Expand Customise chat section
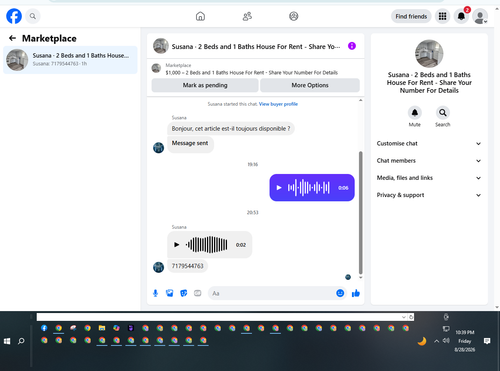Image resolution: width=500 pixels, height=371 pixels. tap(429, 144)
